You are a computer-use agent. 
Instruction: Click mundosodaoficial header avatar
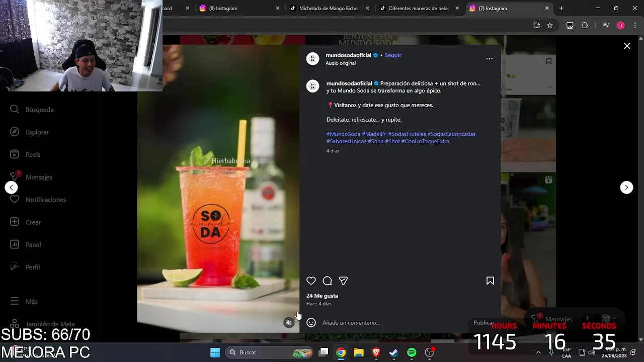pyautogui.click(x=313, y=59)
